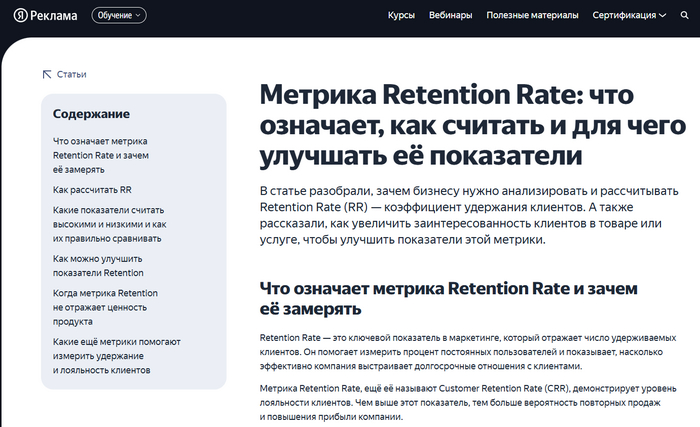This screenshot has height=427, width=700.
Task: Click the paragraph starting 'Retention Rate — это ключевой'
Action: coord(468,352)
